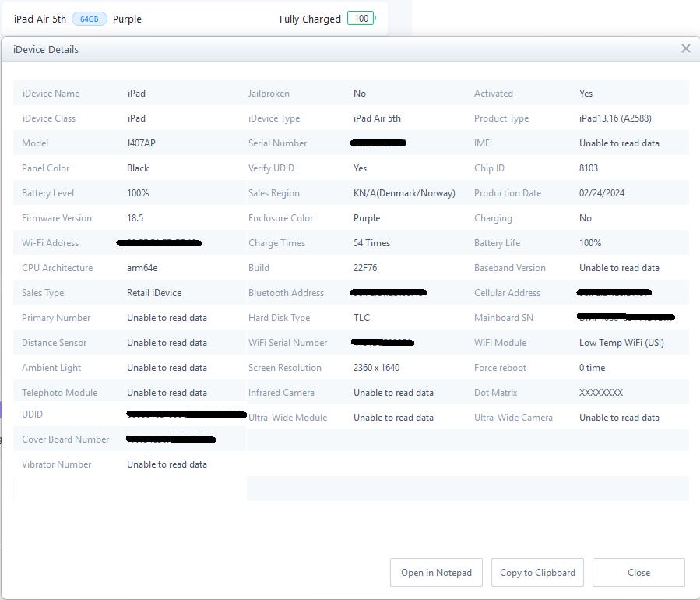Click the 'Ultra-Wide Camera' label

pos(513,418)
